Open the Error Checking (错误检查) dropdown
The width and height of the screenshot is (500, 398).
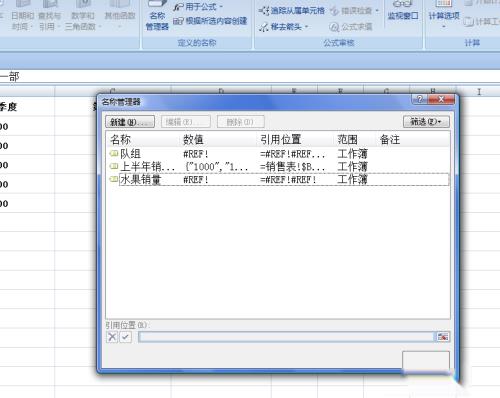coord(354,11)
